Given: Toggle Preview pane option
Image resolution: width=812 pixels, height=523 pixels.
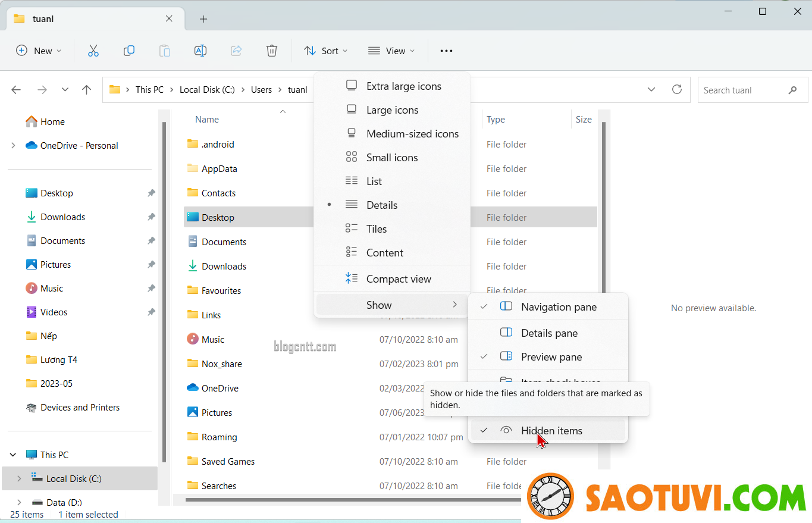Looking at the screenshot, I should [x=548, y=357].
